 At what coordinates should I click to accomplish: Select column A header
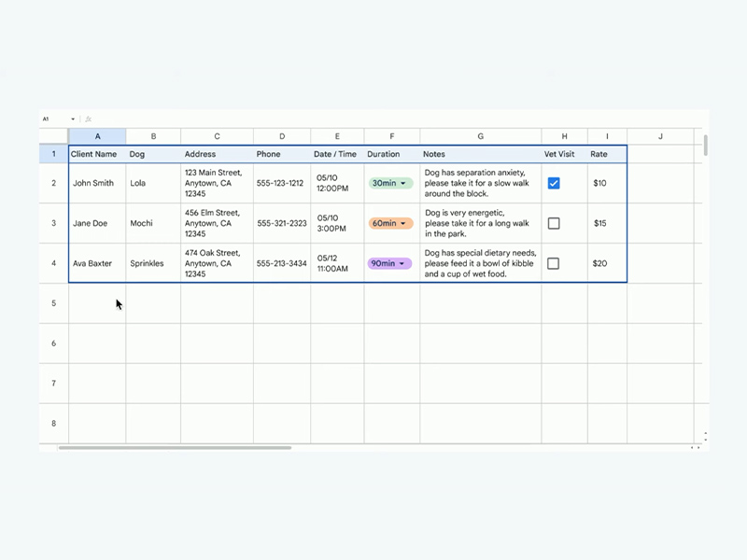point(97,136)
